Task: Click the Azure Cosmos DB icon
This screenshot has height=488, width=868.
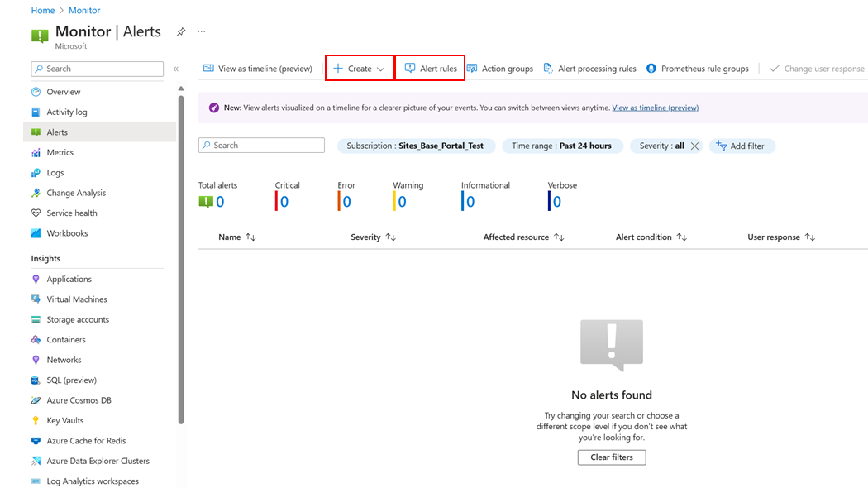Action: 36,400
